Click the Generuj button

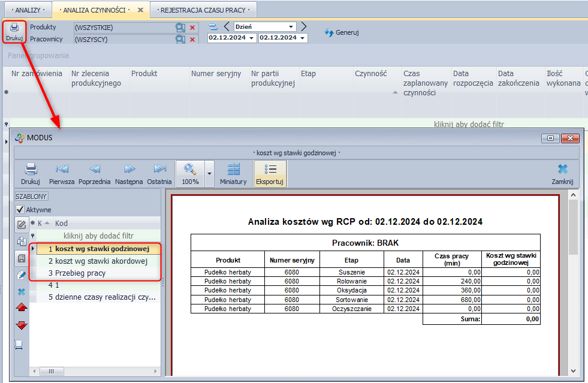click(342, 32)
